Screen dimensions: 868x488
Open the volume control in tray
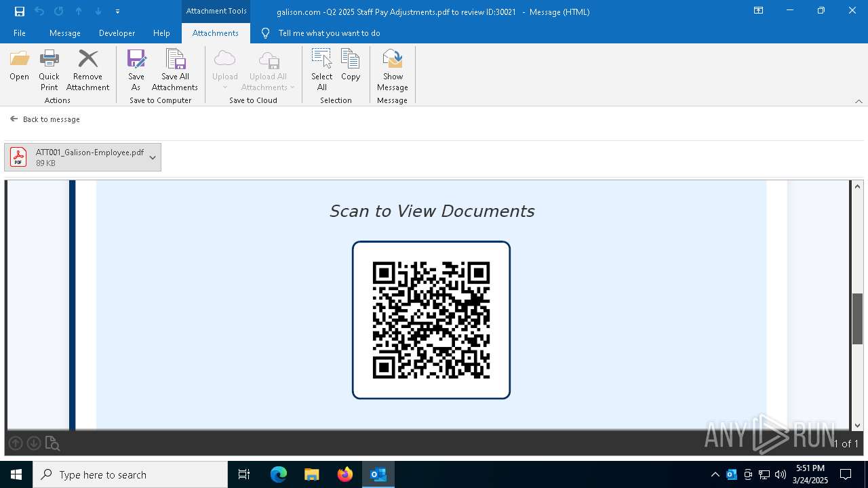(x=781, y=474)
